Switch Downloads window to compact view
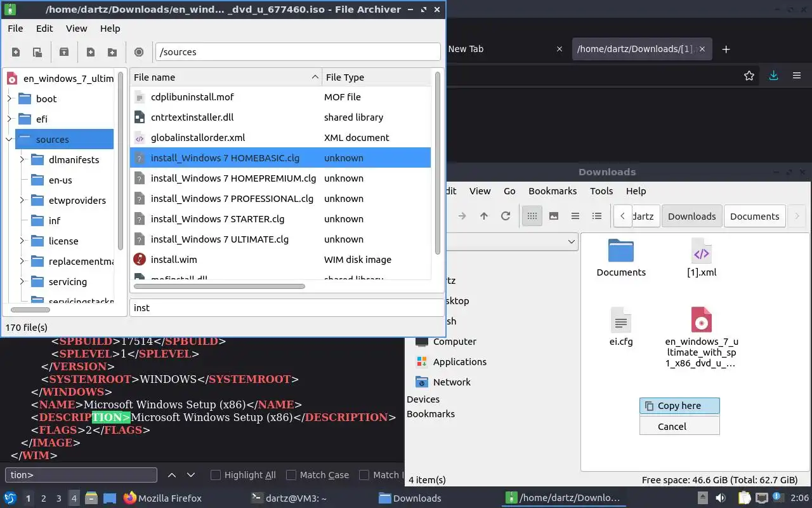 (575, 216)
